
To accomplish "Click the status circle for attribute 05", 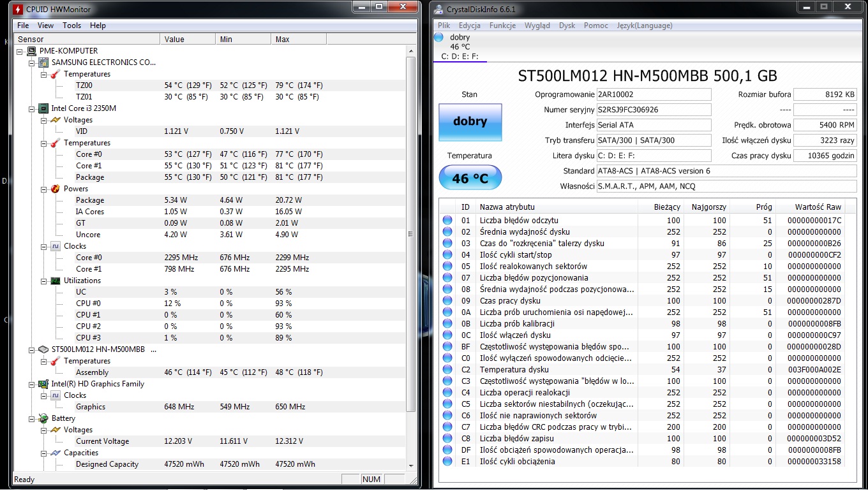I will tap(447, 266).
